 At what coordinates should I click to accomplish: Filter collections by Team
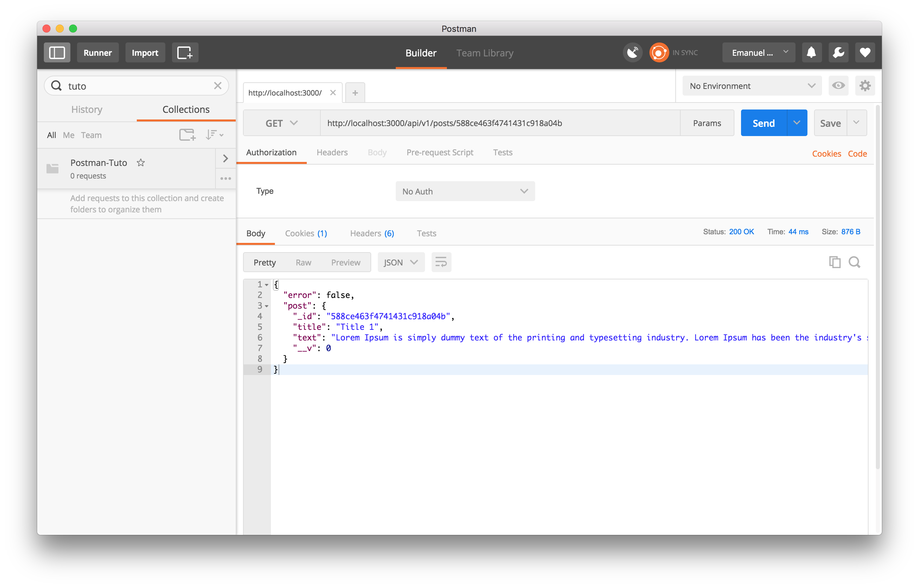91,135
